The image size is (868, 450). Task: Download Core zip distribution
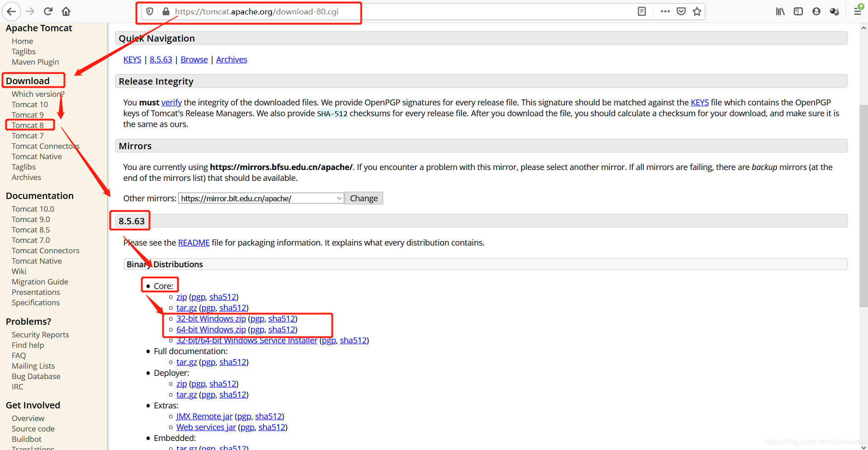(x=181, y=297)
